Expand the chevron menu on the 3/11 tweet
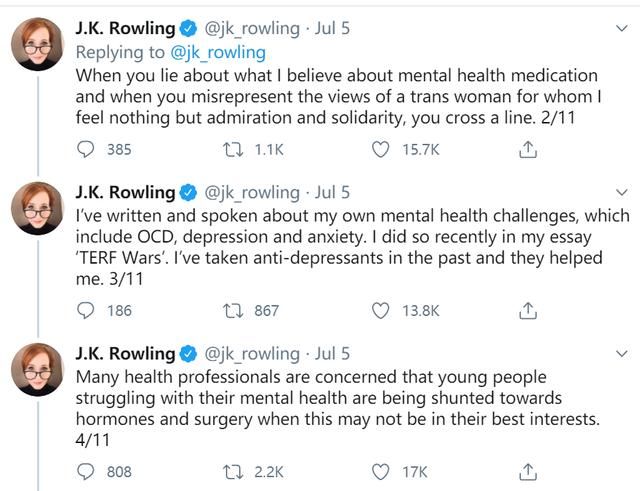640x491 pixels. click(621, 190)
